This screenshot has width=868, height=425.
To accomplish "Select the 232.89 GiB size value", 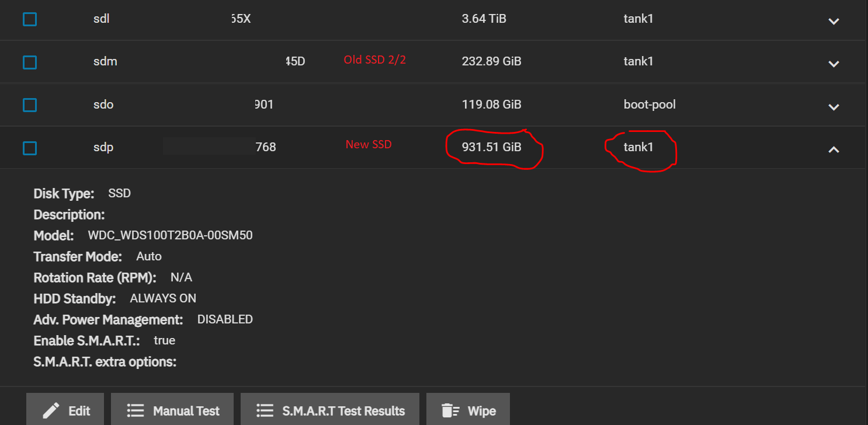I will (492, 61).
